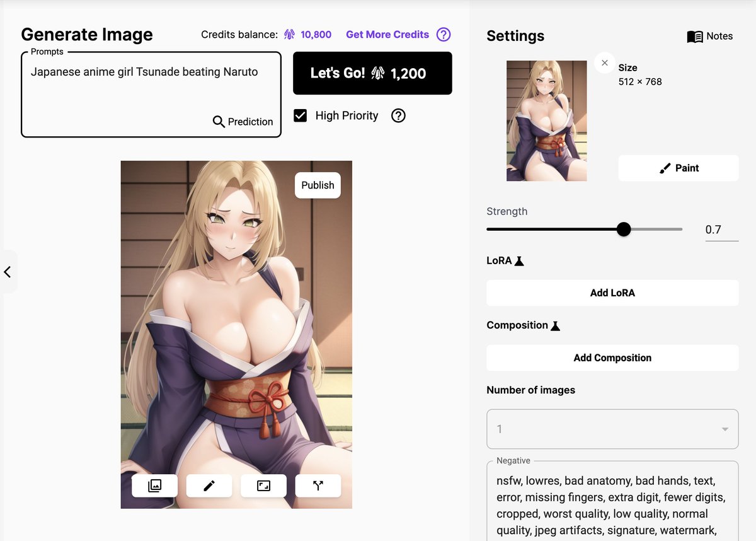Adjust the Strength slider handle
The width and height of the screenshot is (756, 541).
click(624, 230)
